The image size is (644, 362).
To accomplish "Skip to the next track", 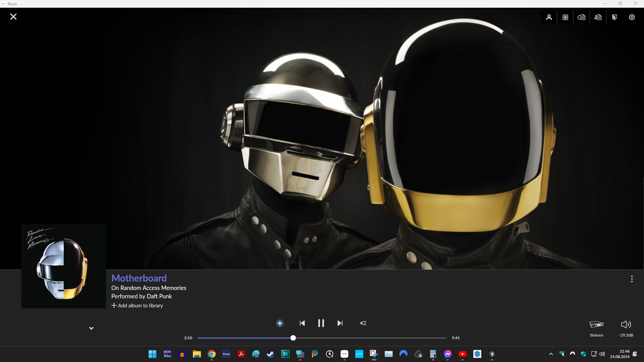I will pyautogui.click(x=340, y=323).
